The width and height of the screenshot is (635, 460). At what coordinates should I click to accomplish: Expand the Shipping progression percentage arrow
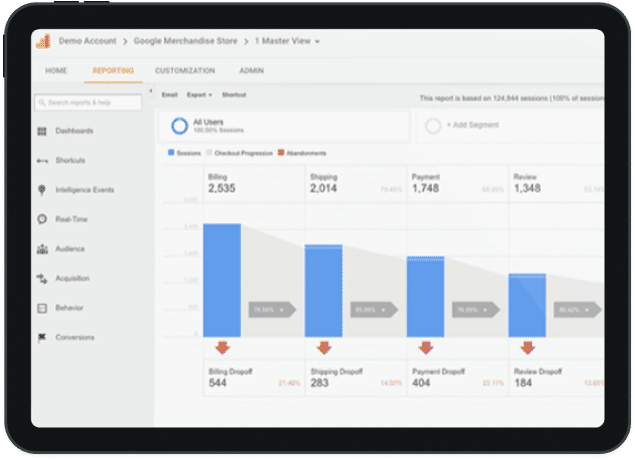point(374,310)
